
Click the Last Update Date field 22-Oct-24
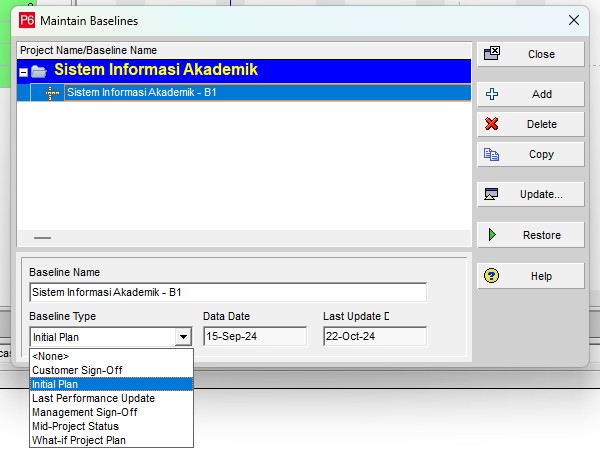[x=375, y=336]
